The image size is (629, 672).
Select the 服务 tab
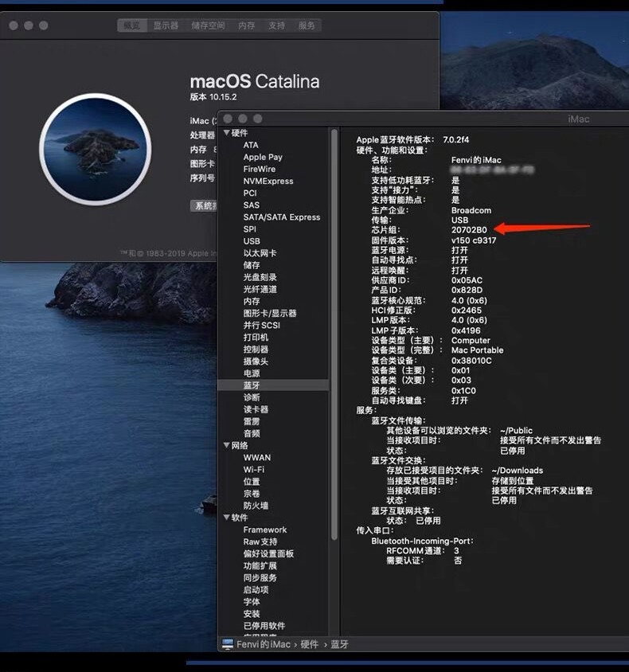[x=307, y=25]
